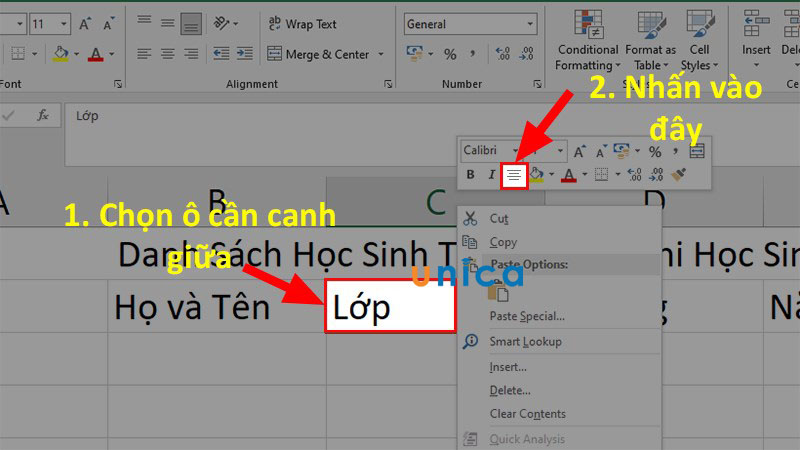Click the Orientation text rotation icon
Screen dimensions: 800x450
(222, 23)
